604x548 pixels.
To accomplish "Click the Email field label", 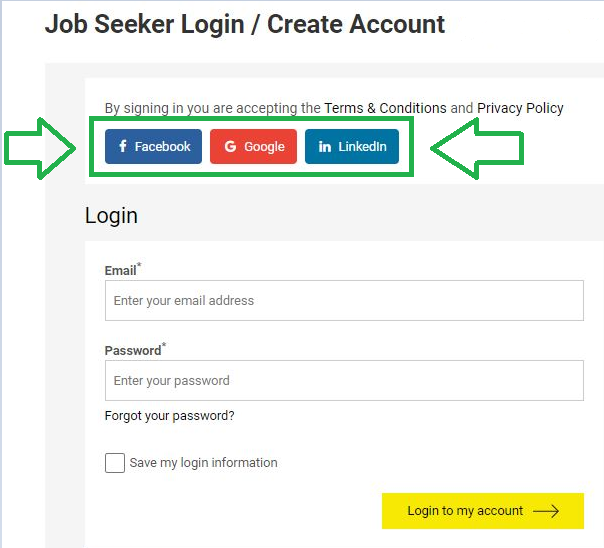I will point(120,270).
